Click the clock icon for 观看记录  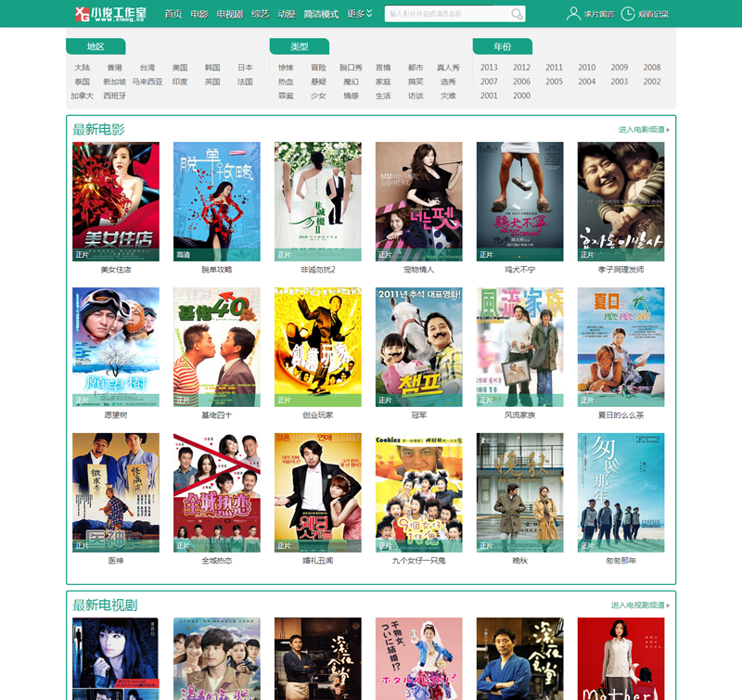(628, 14)
